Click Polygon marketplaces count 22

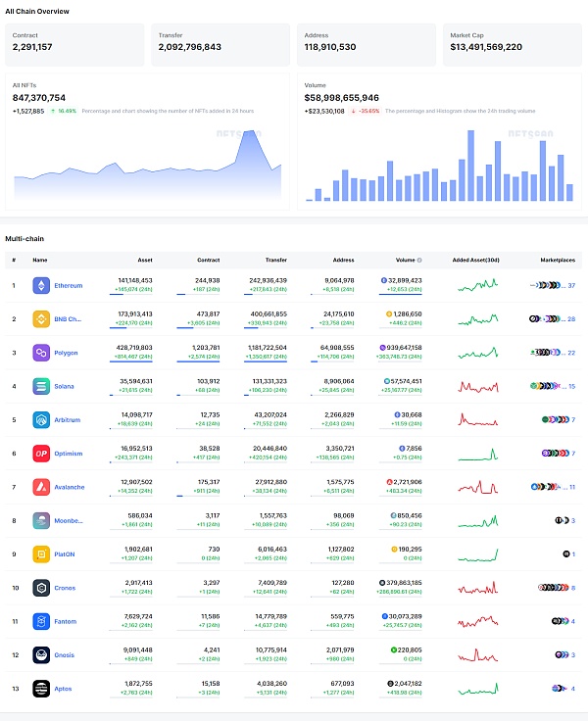[571, 353]
